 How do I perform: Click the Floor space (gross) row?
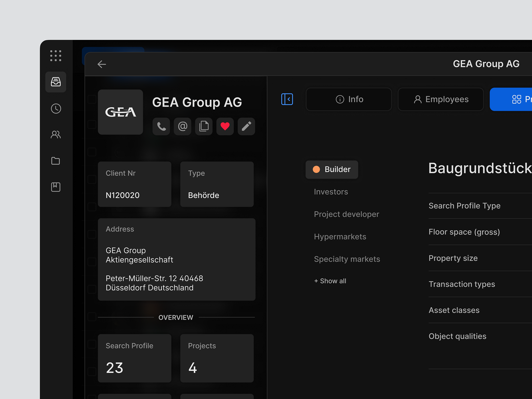click(x=480, y=232)
